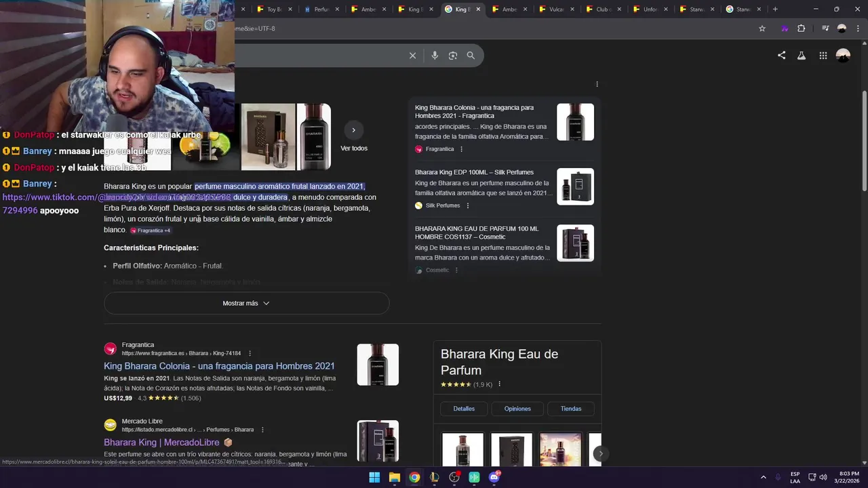This screenshot has height=488, width=868.
Task: Switch to the Toy B tab
Action: (x=274, y=9)
